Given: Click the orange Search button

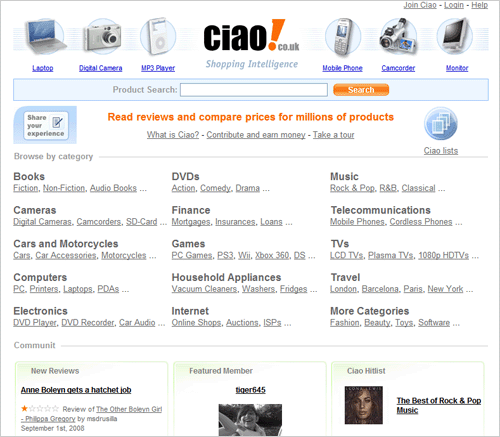Looking at the screenshot, I should (361, 90).
